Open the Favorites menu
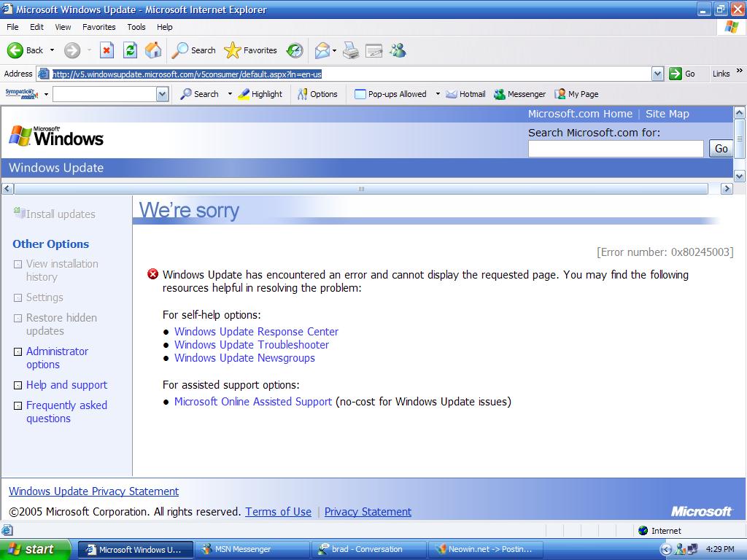 (99, 27)
